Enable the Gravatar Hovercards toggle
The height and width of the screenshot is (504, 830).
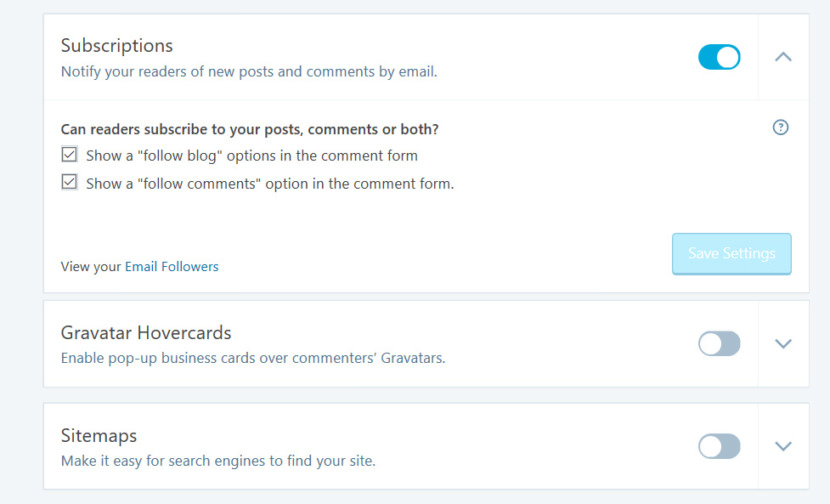coord(719,344)
